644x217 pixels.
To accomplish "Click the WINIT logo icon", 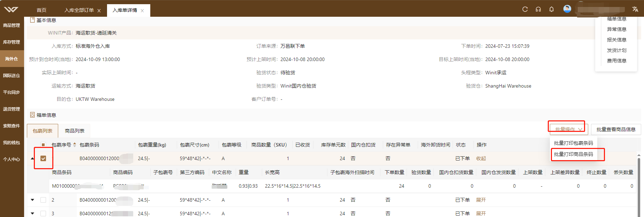I will [x=11, y=9].
